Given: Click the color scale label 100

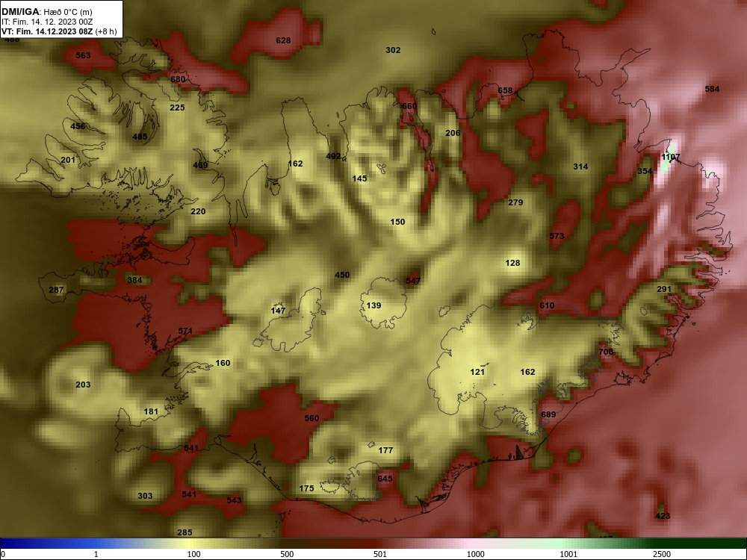Looking at the screenshot, I should point(194,554).
